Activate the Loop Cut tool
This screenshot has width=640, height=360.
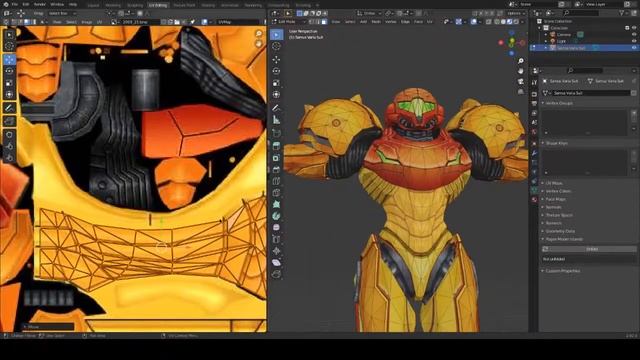276,181
